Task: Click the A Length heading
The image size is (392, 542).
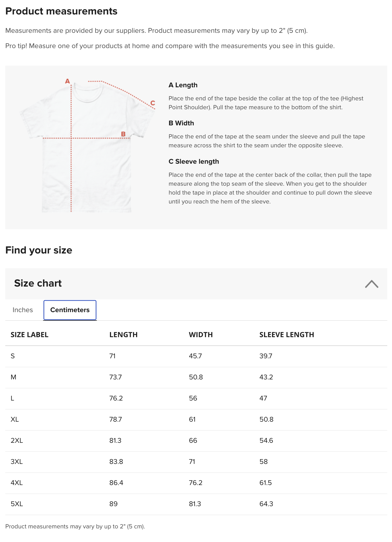Action: (183, 85)
